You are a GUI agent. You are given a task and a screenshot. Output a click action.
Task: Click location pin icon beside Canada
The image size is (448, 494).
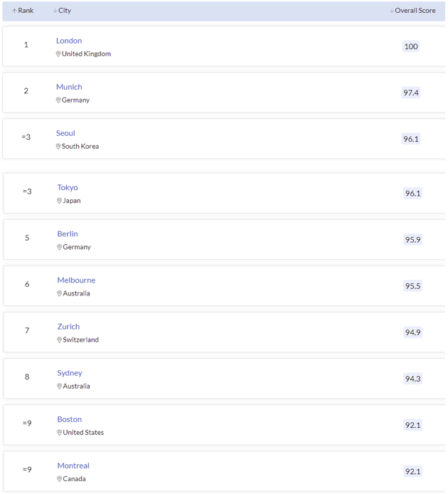[x=60, y=478]
